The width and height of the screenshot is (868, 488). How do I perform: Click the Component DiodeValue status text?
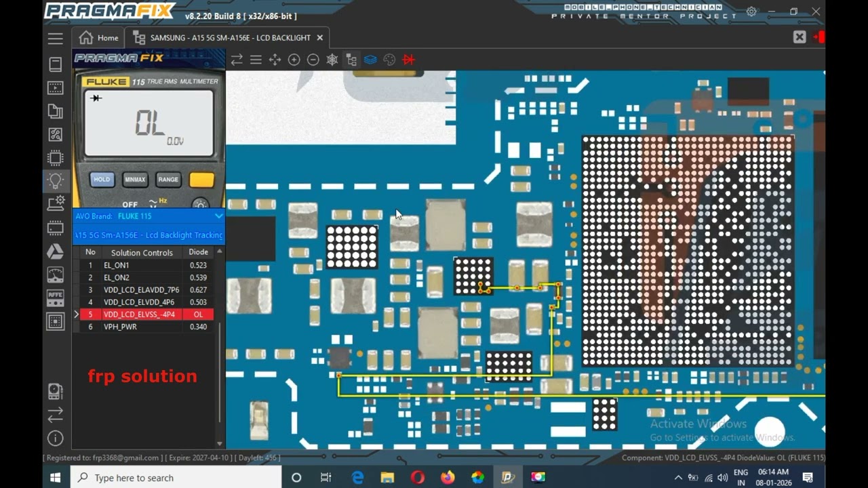coord(723,457)
